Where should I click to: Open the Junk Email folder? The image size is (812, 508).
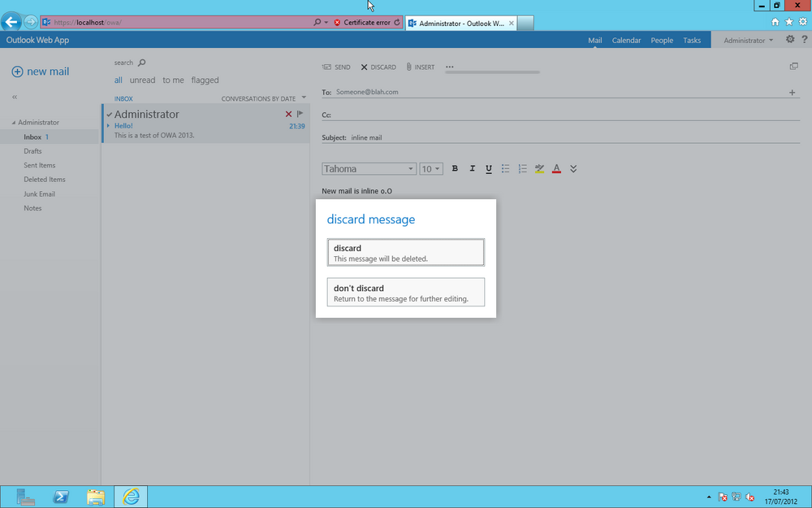(x=39, y=194)
